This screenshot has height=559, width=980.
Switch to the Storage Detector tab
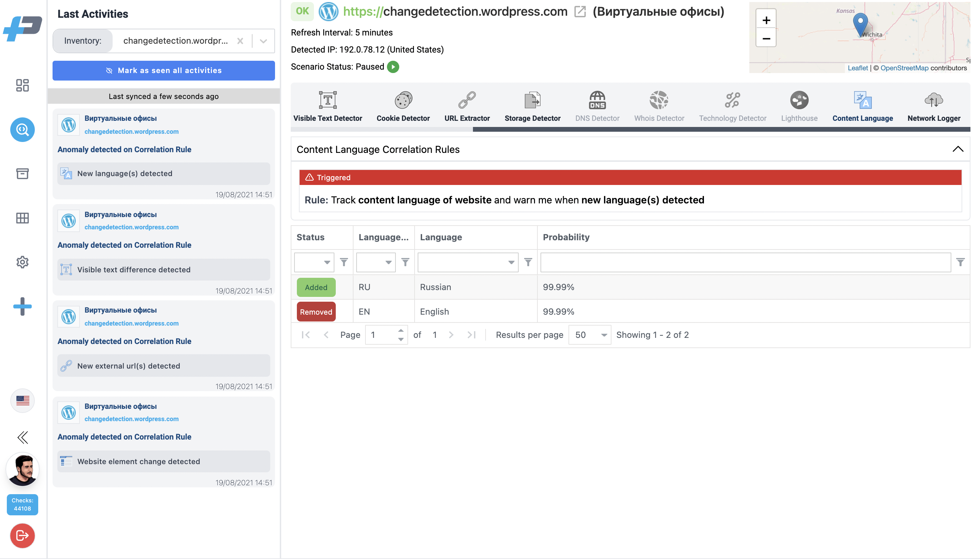coord(532,107)
